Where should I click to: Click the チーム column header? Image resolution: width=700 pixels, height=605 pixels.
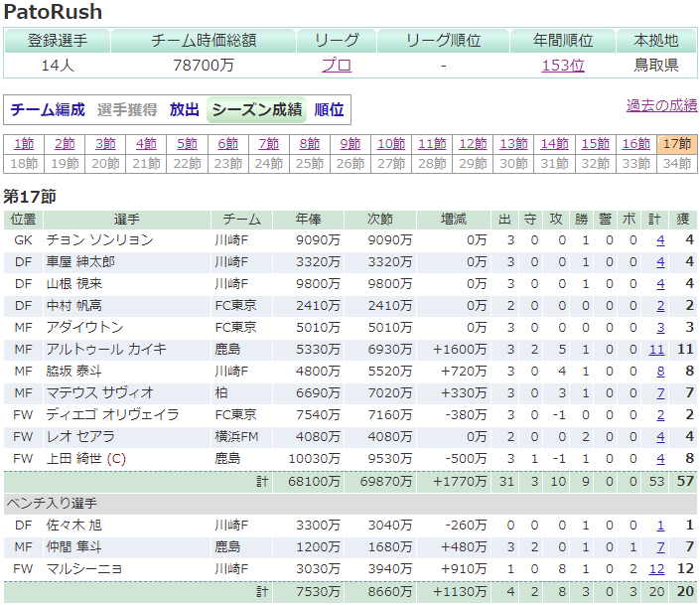pyautogui.click(x=241, y=220)
